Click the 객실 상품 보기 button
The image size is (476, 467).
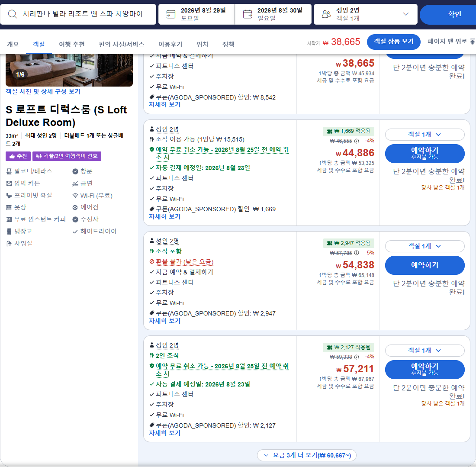(394, 42)
